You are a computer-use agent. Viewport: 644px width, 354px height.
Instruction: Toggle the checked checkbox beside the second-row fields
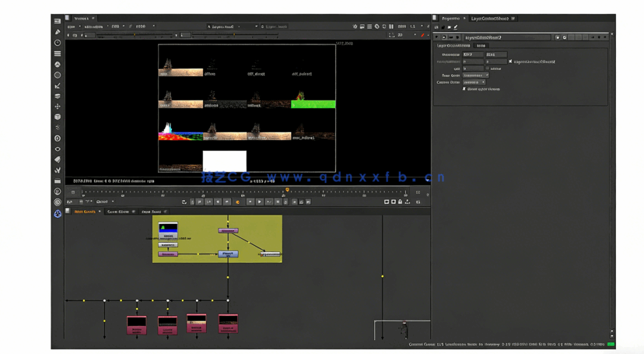click(510, 61)
